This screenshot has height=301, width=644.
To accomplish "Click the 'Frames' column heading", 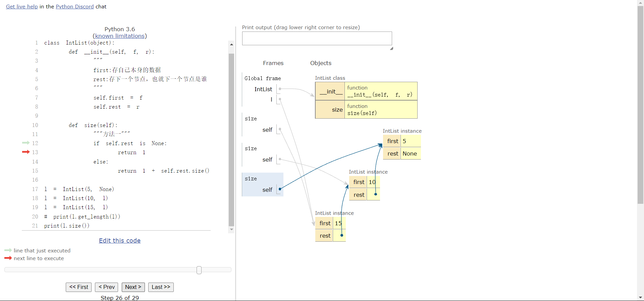I will 273,63.
